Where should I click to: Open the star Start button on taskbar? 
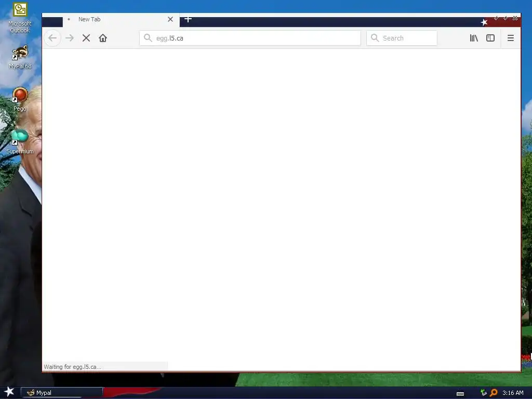click(9, 392)
